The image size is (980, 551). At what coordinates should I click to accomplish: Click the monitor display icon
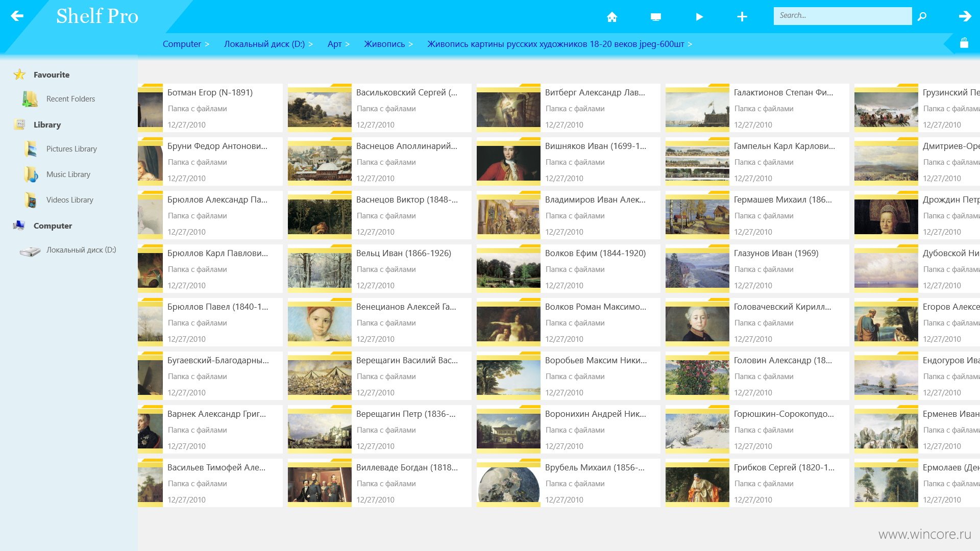pyautogui.click(x=656, y=17)
